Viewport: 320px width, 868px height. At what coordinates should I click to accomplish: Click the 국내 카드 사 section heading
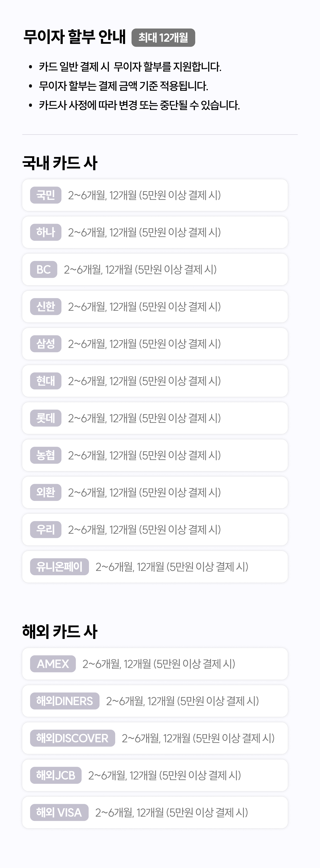60,163
